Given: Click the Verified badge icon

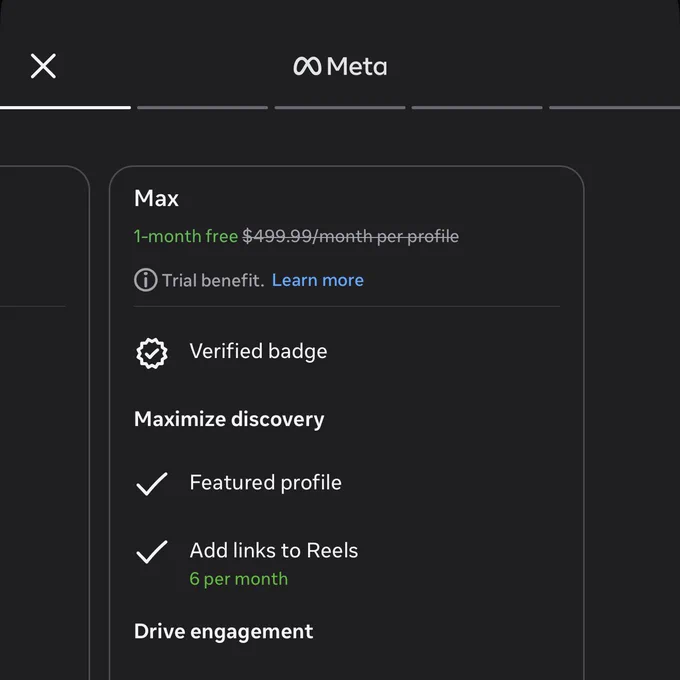Looking at the screenshot, I should [152, 353].
